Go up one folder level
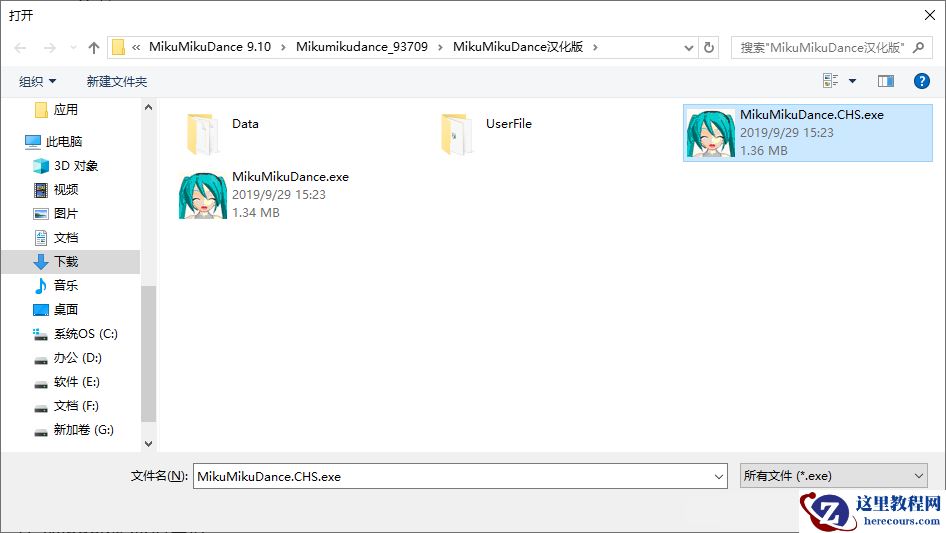 tap(94, 48)
